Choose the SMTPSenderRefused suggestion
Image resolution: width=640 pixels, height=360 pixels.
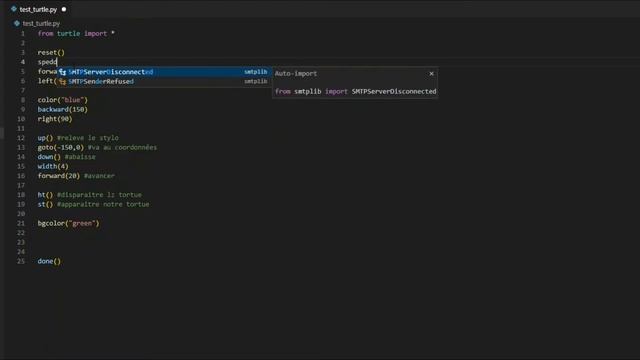[163, 81]
